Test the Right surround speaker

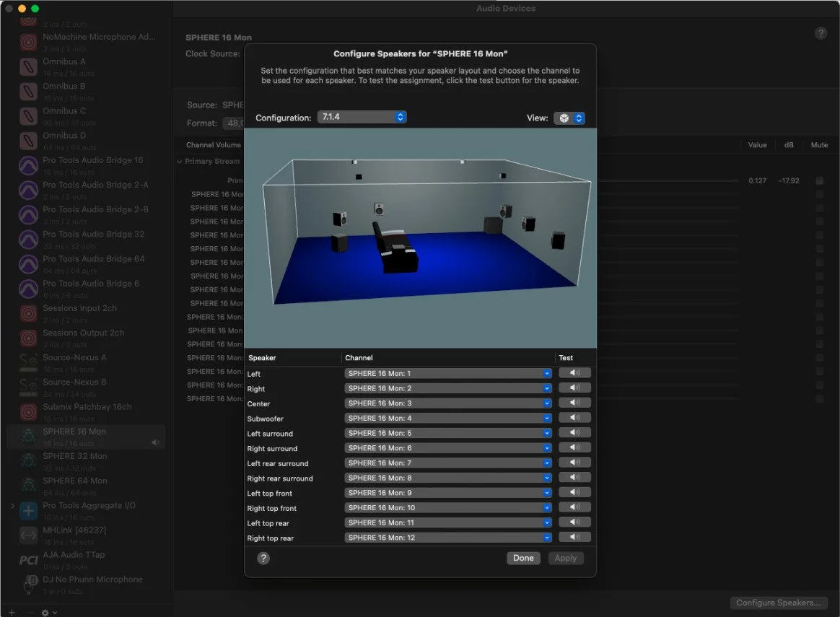574,447
